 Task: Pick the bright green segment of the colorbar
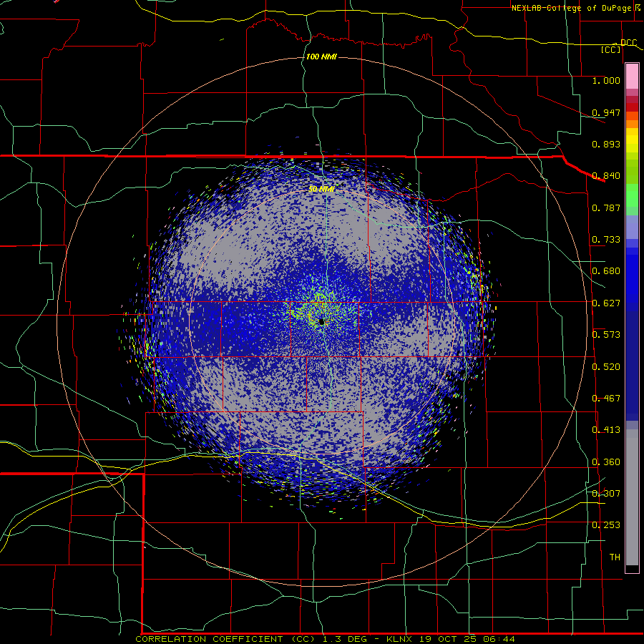coord(632,195)
